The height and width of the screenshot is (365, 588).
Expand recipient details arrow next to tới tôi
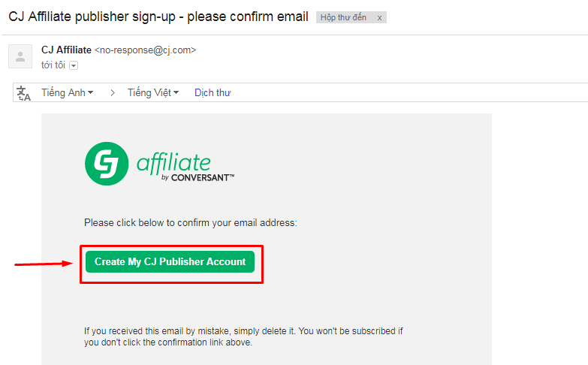click(x=74, y=65)
